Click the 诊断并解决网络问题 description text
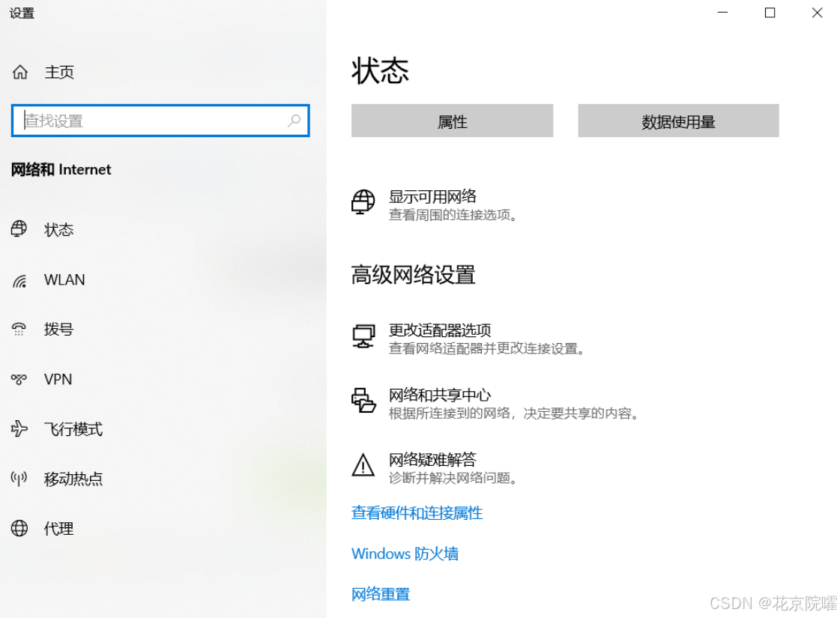The height and width of the screenshot is (618, 840). click(453, 477)
